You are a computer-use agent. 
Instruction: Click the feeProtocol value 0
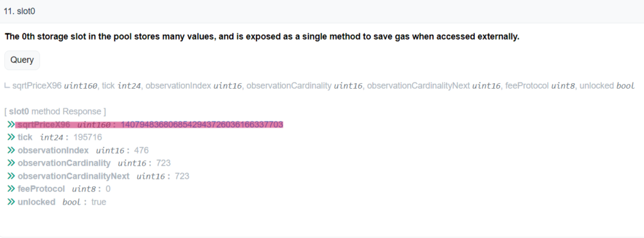pos(108,189)
